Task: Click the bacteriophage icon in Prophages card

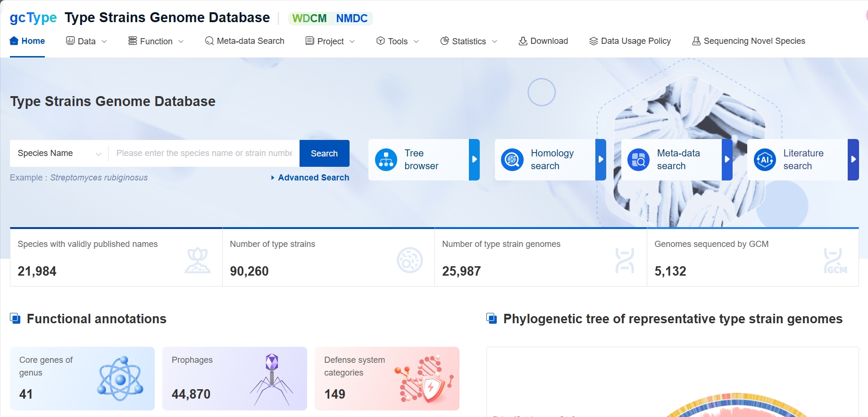Action: click(272, 379)
